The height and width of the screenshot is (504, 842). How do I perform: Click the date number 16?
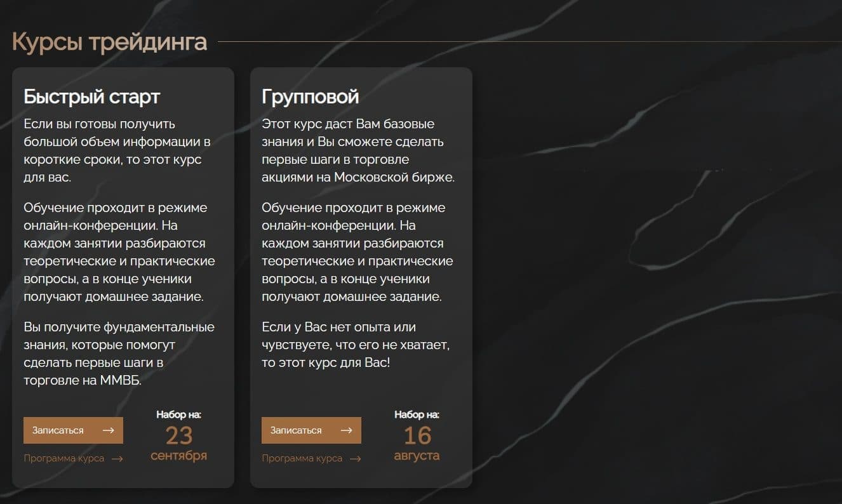[417, 435]
